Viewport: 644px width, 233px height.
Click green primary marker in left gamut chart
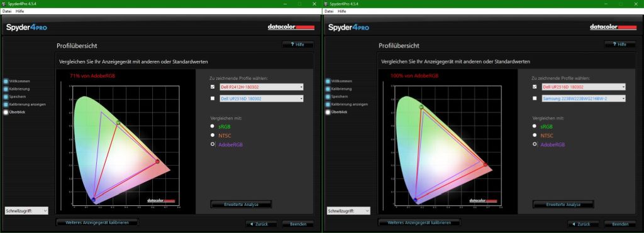[x=118, y=122]
